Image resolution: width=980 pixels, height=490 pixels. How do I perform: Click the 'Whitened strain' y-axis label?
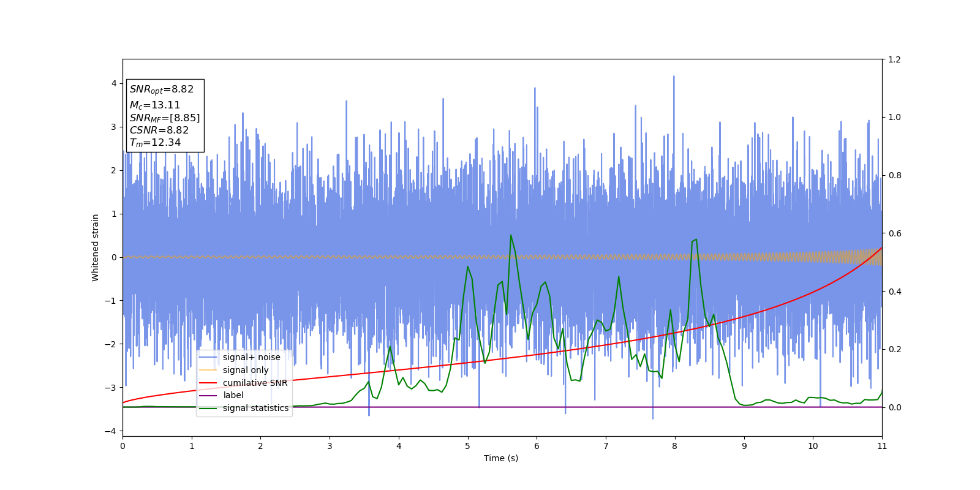[x=96, y=247]
